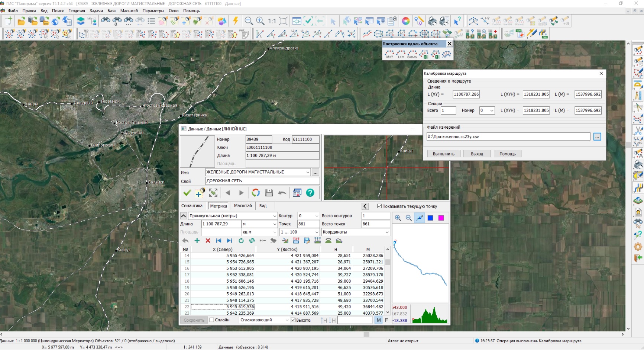The height and width of the screenshot is (350, 644).
Task: Click the green checkmark confirm icon
Action: (x=187, y=193)
